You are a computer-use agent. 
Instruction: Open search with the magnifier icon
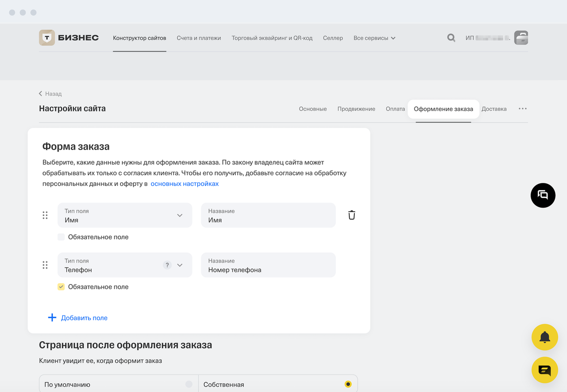[x=451, y=38]
